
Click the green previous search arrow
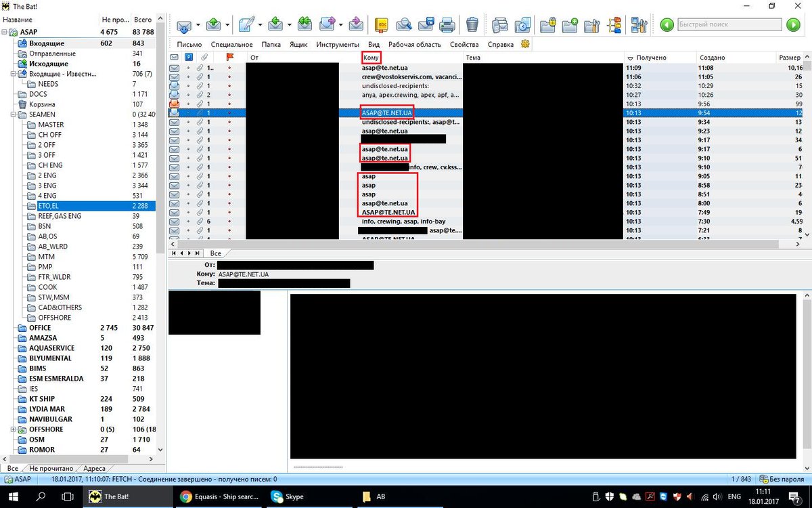667,25
